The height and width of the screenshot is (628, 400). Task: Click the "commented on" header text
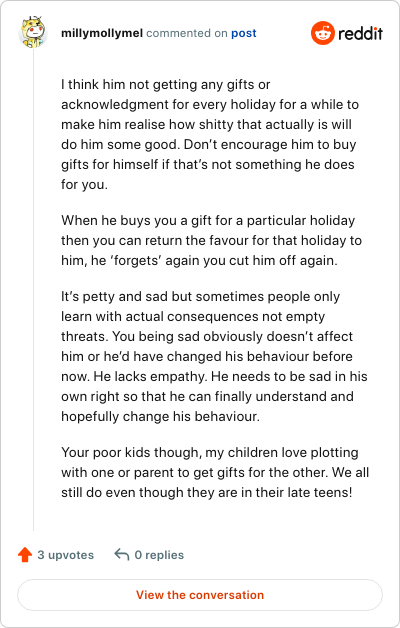pyautogui.click(x=187, y=33)
